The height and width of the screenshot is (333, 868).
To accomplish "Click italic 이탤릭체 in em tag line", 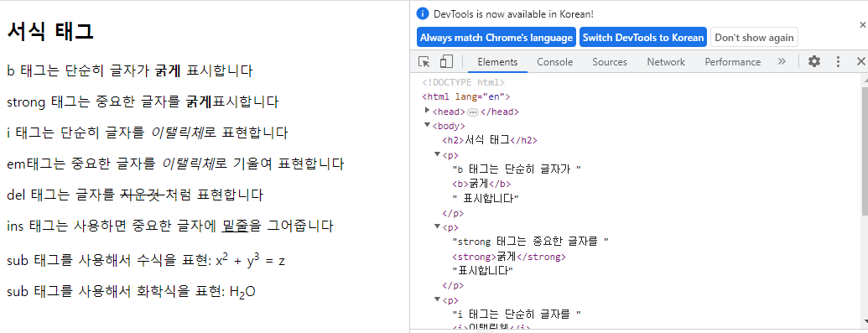I will [188, 164].
